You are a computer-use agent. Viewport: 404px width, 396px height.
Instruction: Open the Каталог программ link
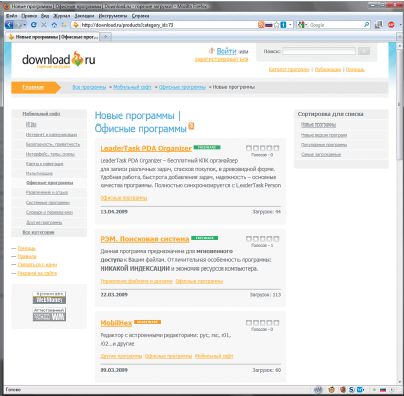tap(289, 69)
